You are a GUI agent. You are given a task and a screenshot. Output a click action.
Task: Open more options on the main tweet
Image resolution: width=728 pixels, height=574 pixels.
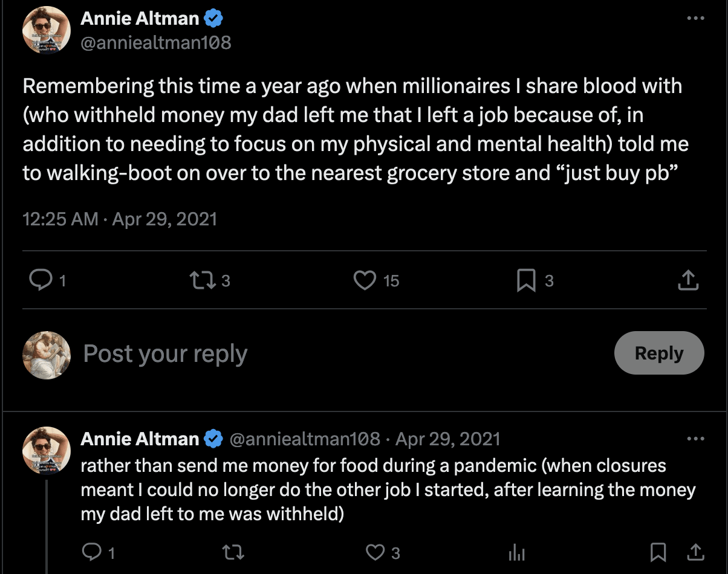pos(696,19)
